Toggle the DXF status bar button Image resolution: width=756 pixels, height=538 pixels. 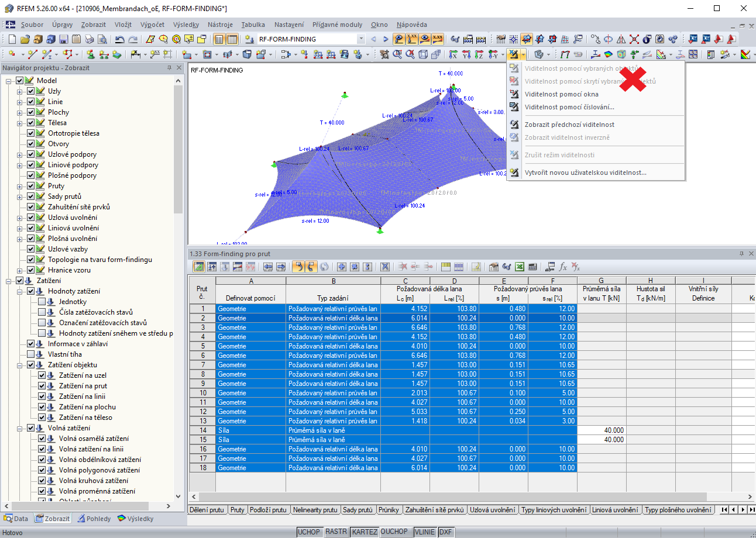[446, 532]
